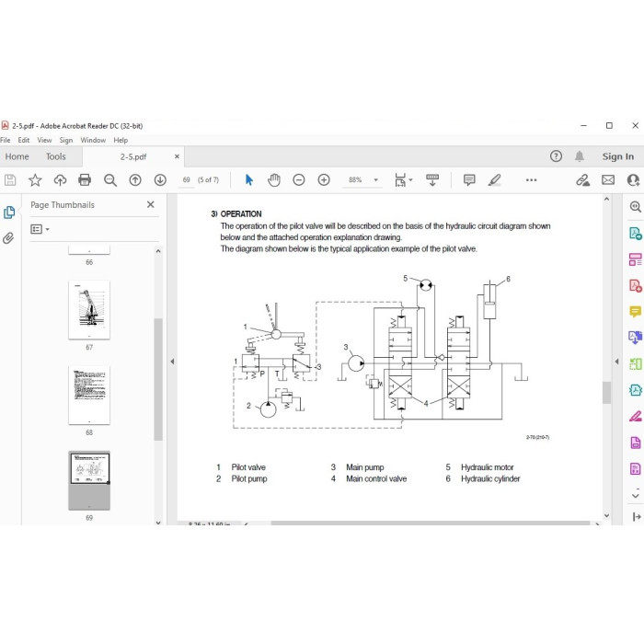
Task: Toggle the Page Thumbnails pane icon
Action: [x=9, y=213]
